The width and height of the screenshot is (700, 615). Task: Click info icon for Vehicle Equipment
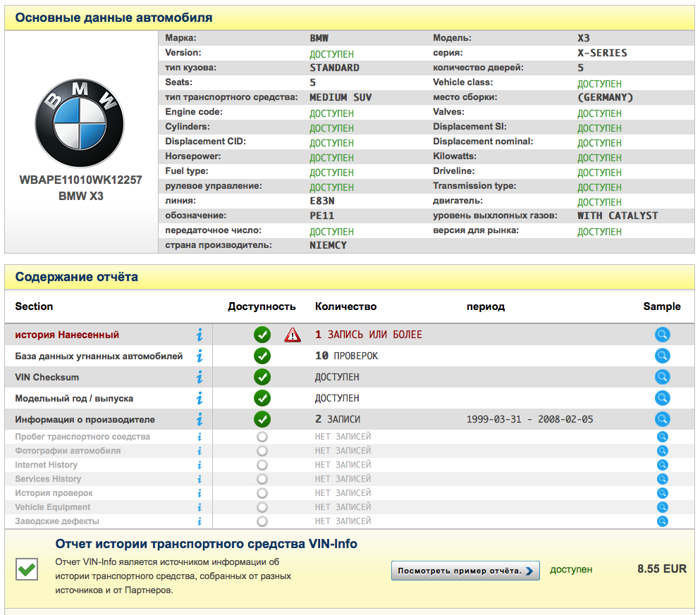(199, 507)
